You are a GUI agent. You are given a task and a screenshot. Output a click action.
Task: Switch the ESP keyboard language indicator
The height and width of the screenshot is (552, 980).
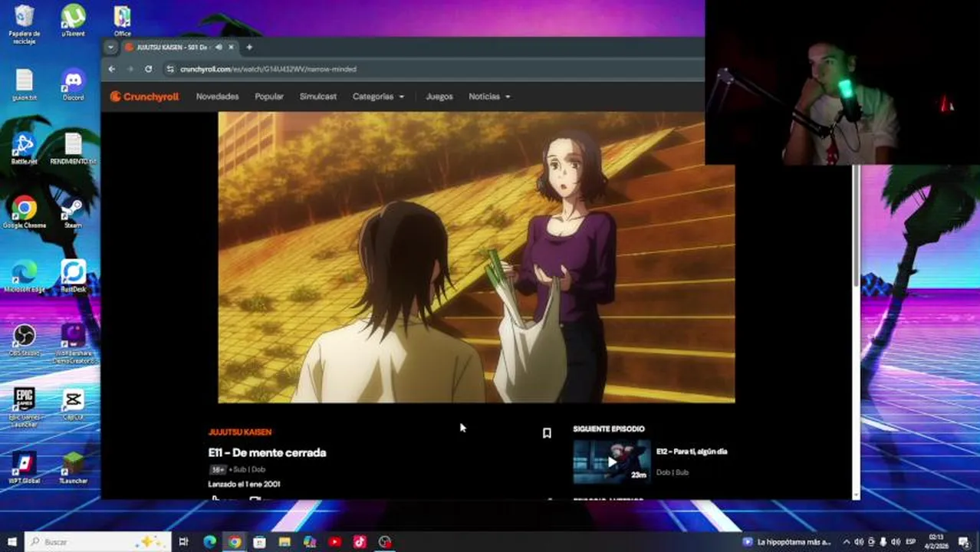911,542
